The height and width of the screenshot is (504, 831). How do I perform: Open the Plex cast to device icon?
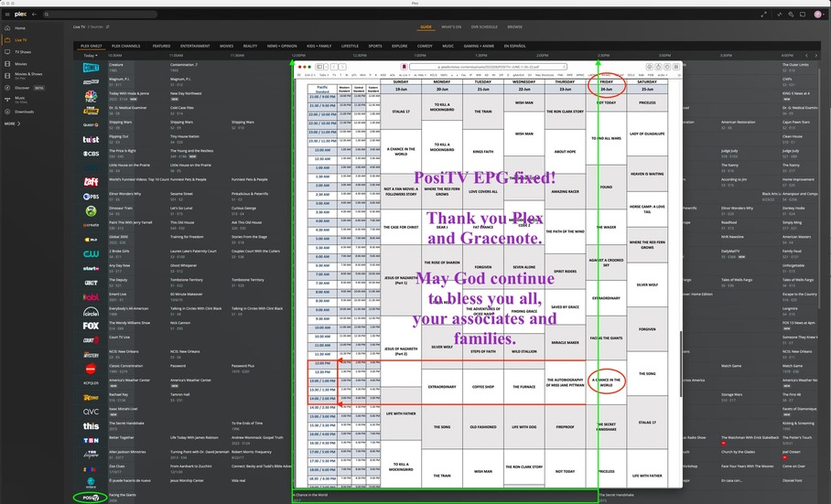tap(803, 15)
